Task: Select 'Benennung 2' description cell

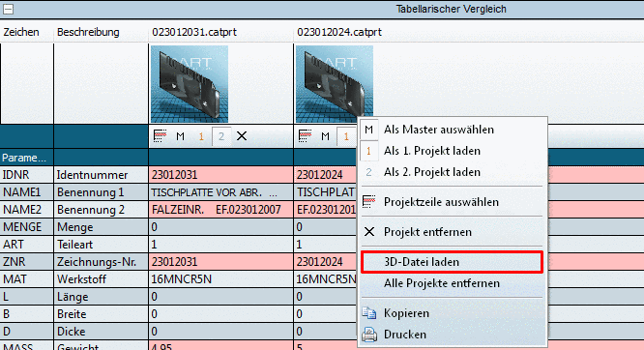Action: click(x=101, y=210)
